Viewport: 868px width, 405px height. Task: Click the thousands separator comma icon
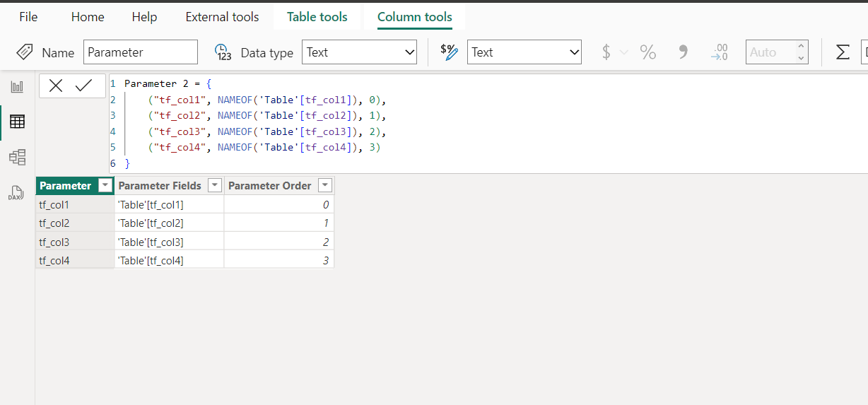point(683,52)
